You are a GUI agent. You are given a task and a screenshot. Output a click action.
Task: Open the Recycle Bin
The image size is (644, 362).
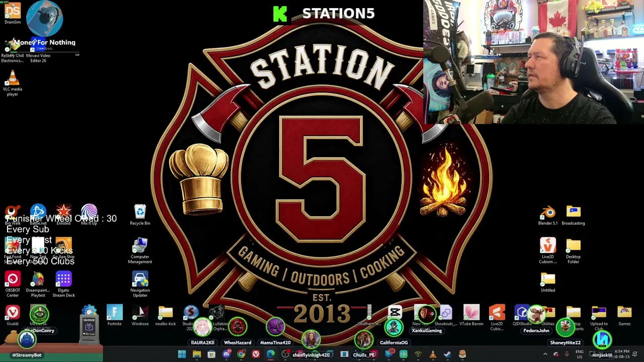(140, 215)
